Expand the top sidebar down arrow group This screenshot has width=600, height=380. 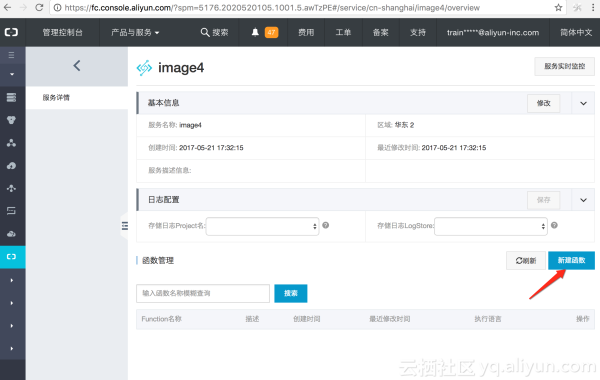11,74
